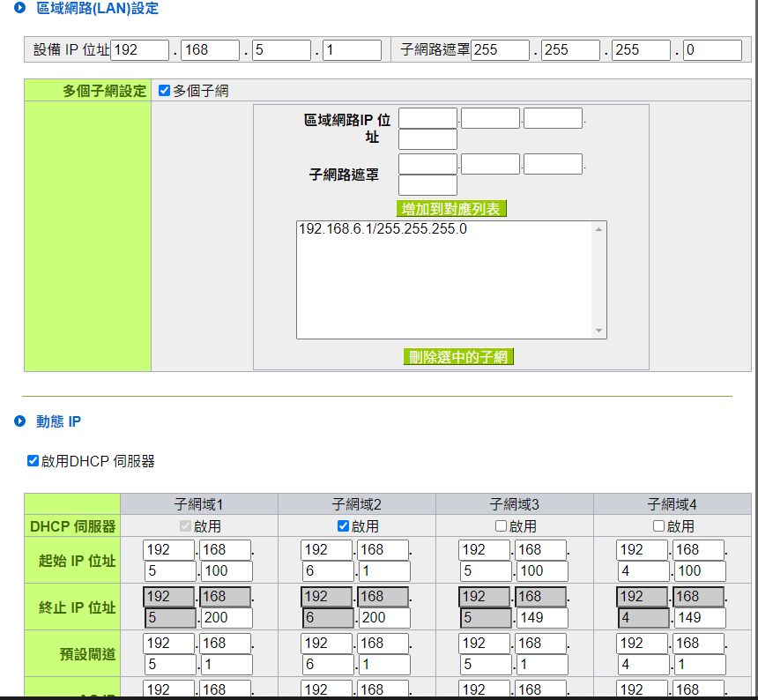Image resolution: width=758 pixels, height=700 pixels.
Task: Click the 子網域1 起始 IP last octet field
Action: click(227, 571)
